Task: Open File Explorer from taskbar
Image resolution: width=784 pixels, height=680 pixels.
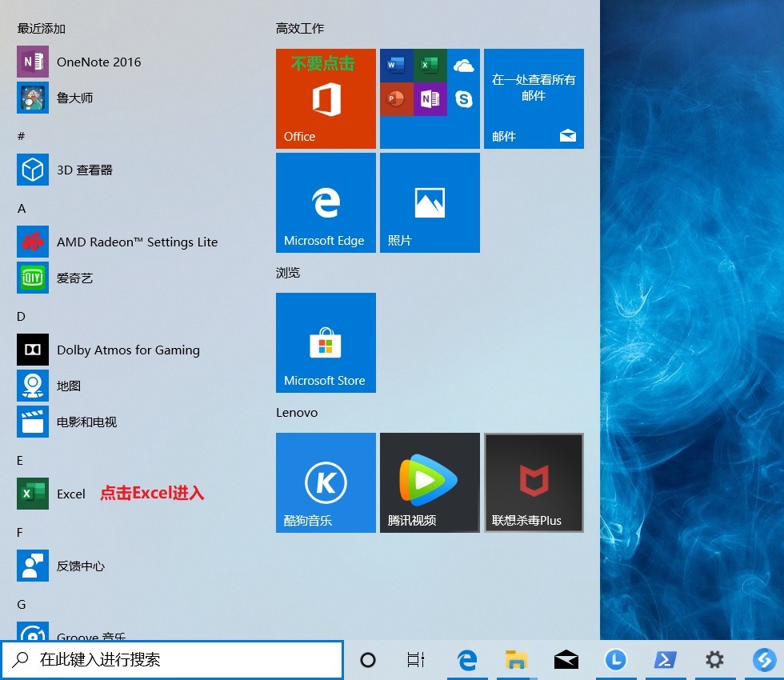Action: [516, 660]
